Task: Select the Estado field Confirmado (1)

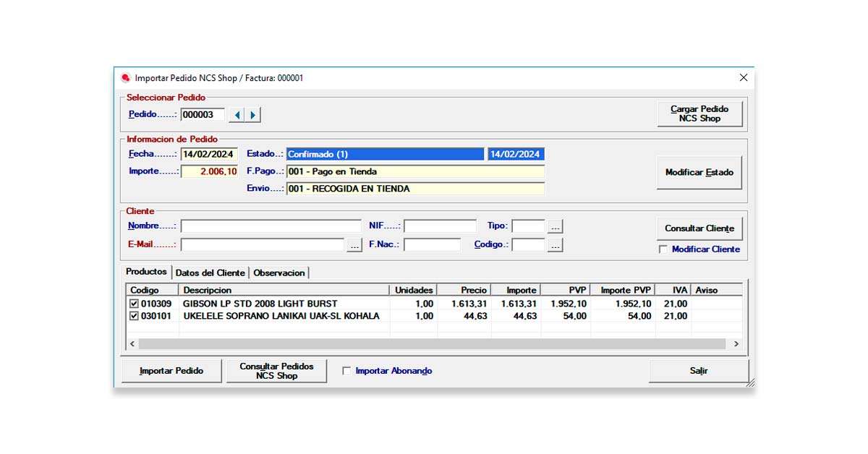Action: [386, 154]
